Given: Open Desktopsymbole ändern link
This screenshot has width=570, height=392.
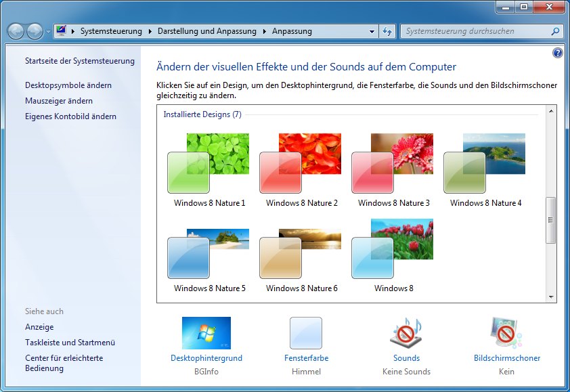Looking at the screenshot, I should point(68,85).
